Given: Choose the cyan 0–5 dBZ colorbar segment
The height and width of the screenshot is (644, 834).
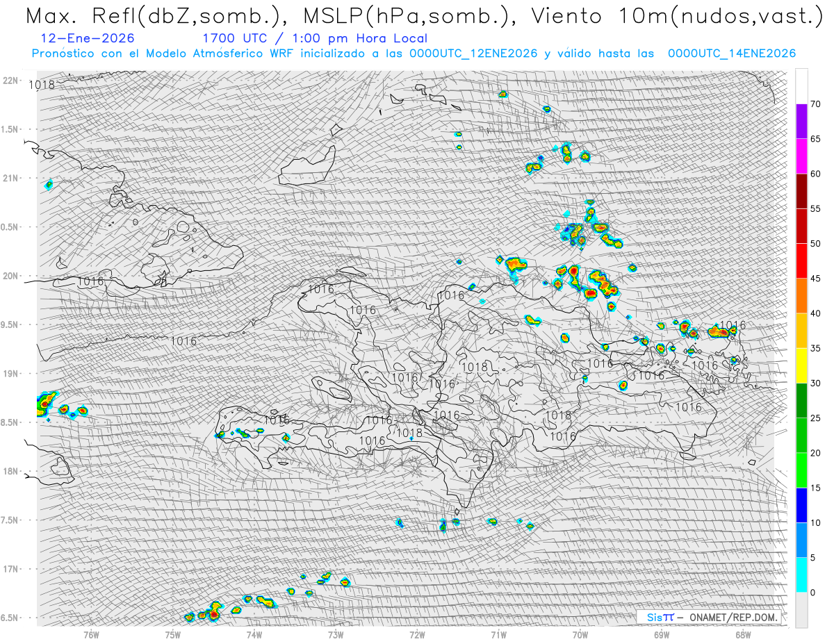Looking at the screenshot, I should pyautogui.click(x=801, y=575).
